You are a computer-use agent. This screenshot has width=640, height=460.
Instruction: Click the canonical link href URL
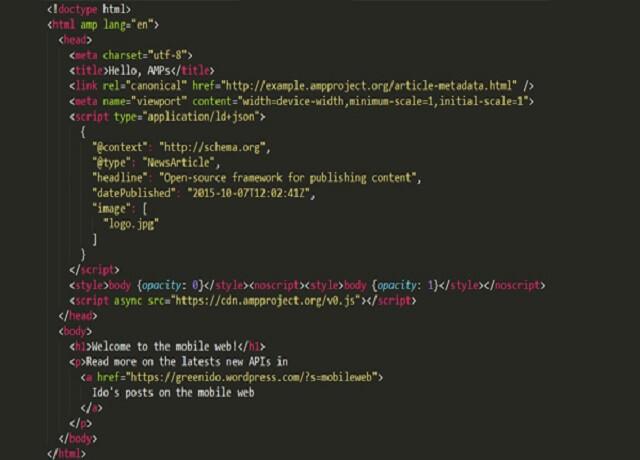pyautogui.click(x=371, y=86)
